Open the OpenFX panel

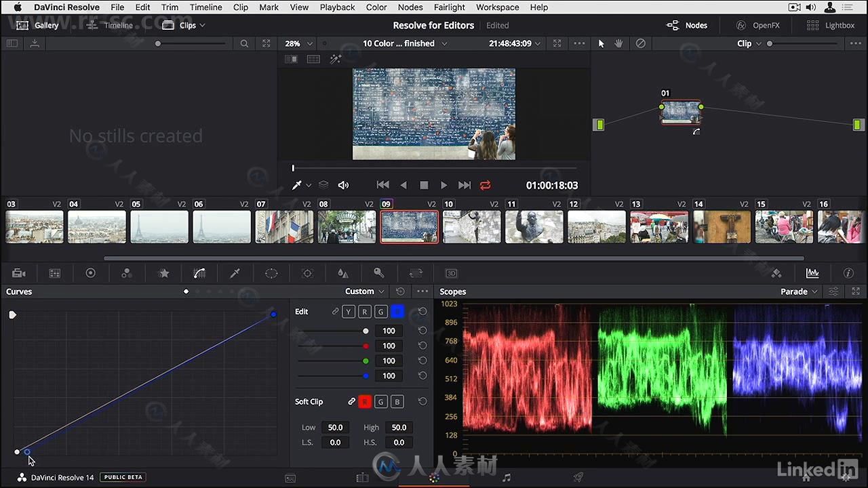757,25
